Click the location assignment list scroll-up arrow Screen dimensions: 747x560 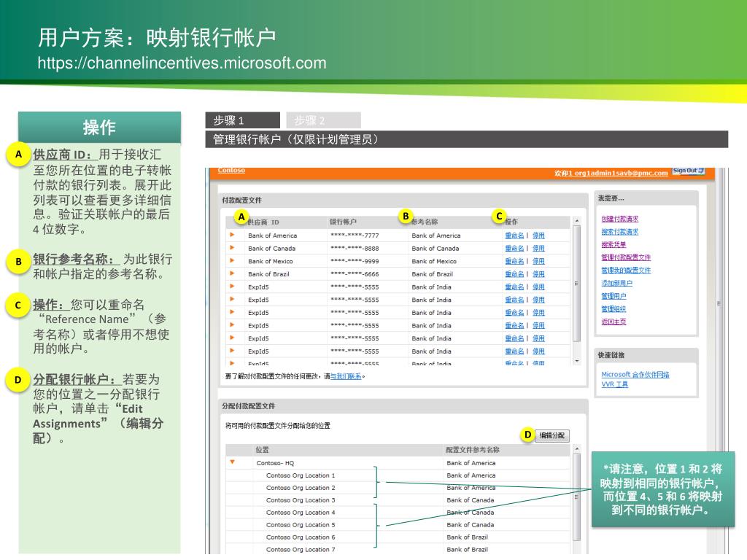576,448
